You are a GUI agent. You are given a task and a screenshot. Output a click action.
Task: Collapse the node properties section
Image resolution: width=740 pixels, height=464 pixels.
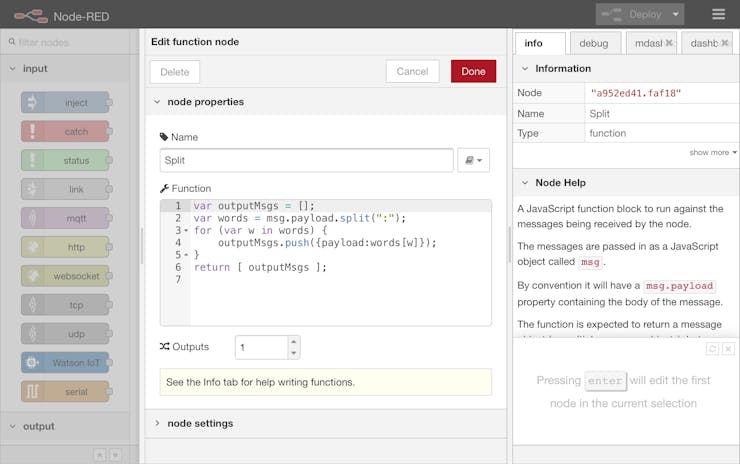[157, 102]
